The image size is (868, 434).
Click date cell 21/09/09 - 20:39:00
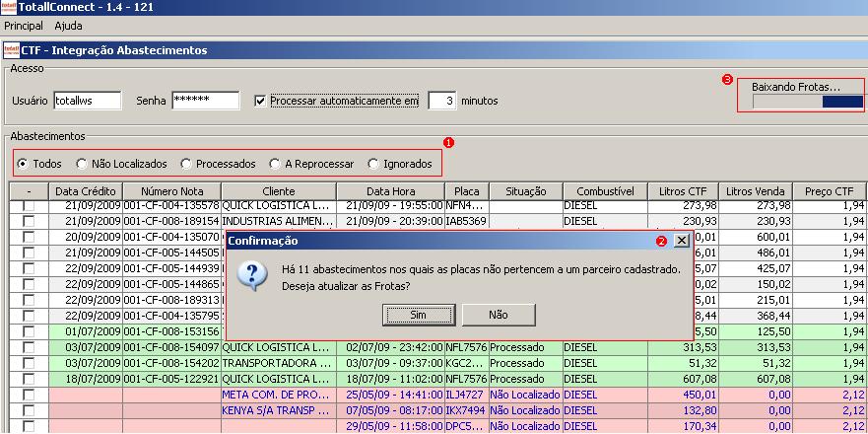point(391,221)
